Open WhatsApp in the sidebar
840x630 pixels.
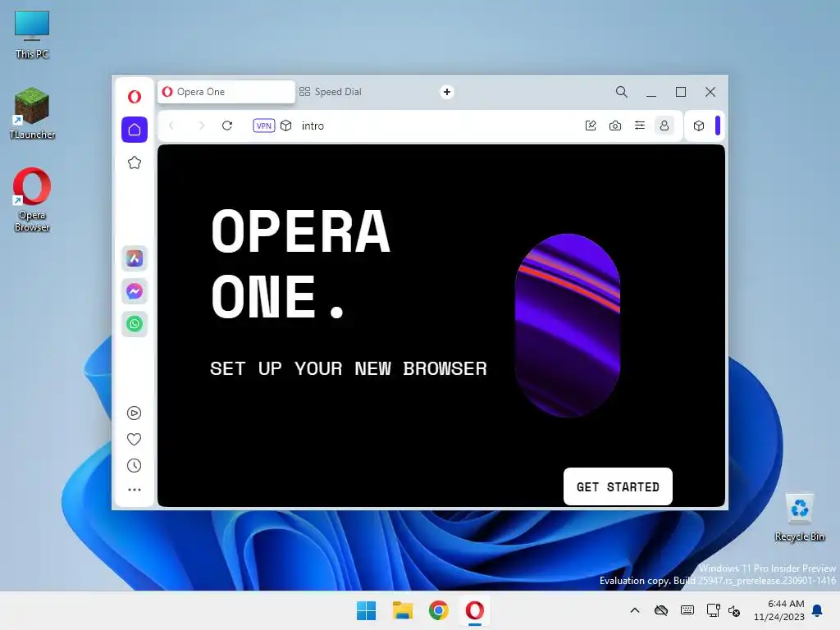pyautogui.click(x=135, y=323)
